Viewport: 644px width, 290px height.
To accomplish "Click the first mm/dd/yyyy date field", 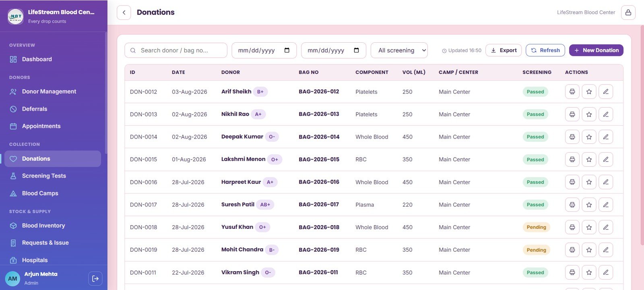I will [x=264, y=50].
